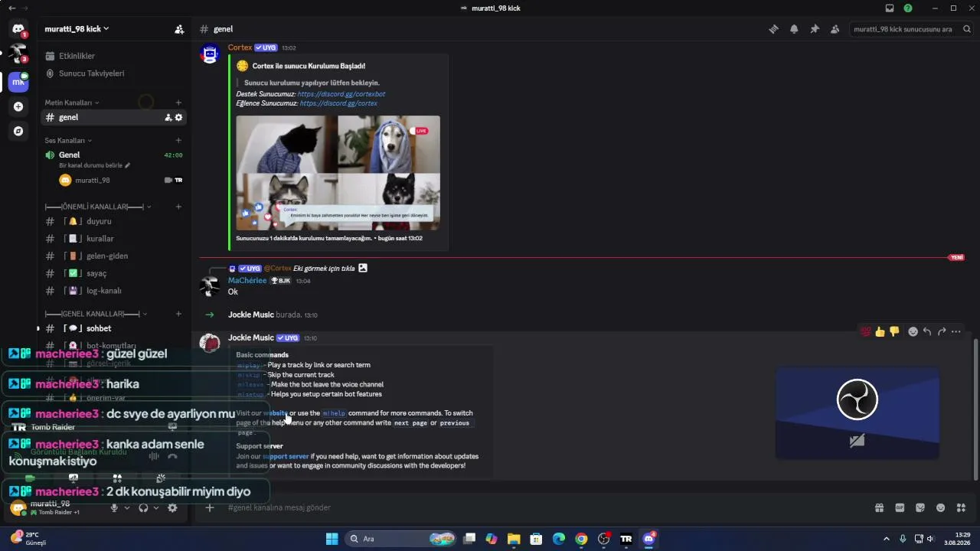
Task: Add a voice channel to Ses Kanalları
Action: coord(178,141)
